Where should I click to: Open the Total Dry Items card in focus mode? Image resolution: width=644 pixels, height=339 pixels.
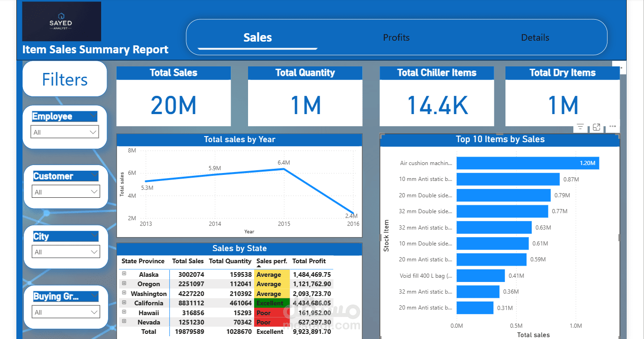click(x=596, y=126)
